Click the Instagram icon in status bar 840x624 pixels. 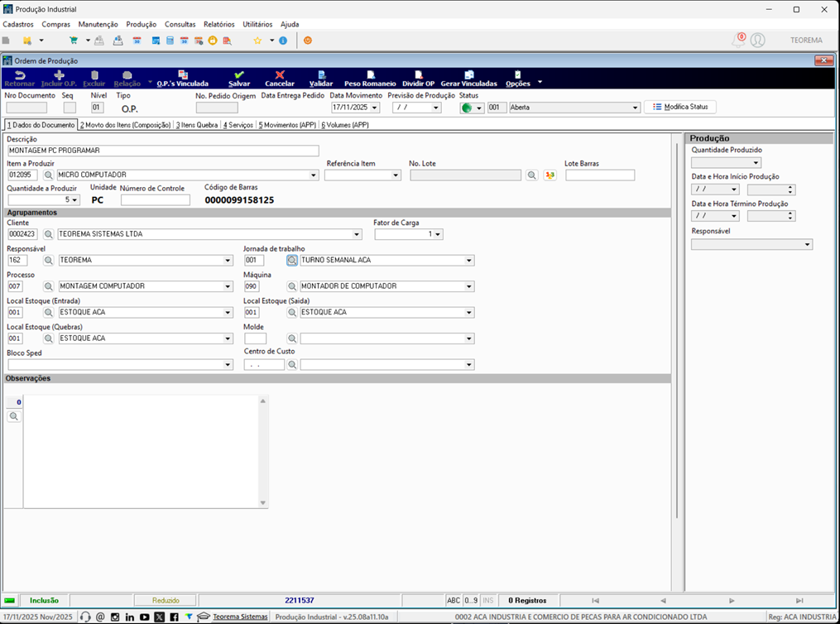point(115,617)
